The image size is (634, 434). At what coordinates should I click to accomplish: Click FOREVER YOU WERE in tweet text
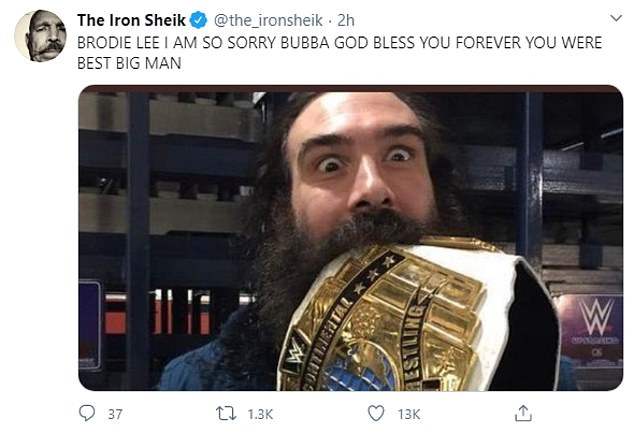pos(529,42)
